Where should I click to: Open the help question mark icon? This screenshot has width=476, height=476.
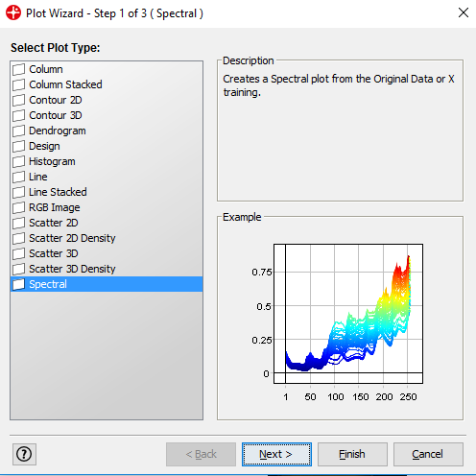point(24,454)
